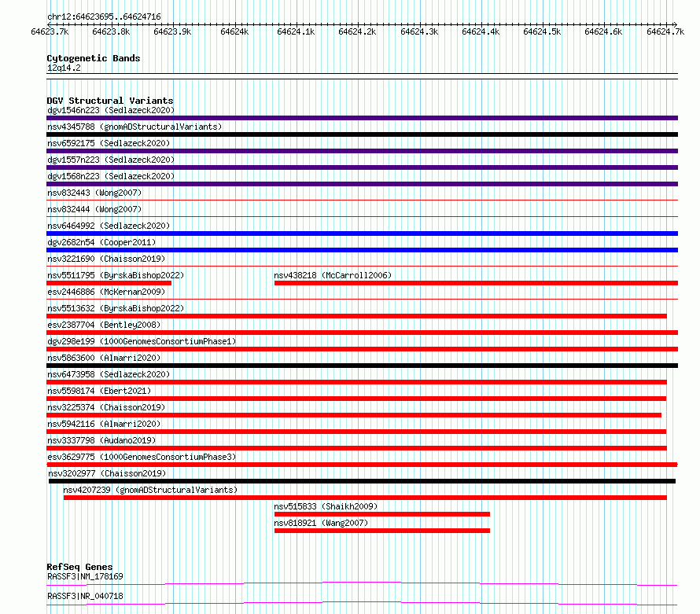Click the DGV Structural Variants track title
Screen dimensions: 700x614
(x=110, y=101)
